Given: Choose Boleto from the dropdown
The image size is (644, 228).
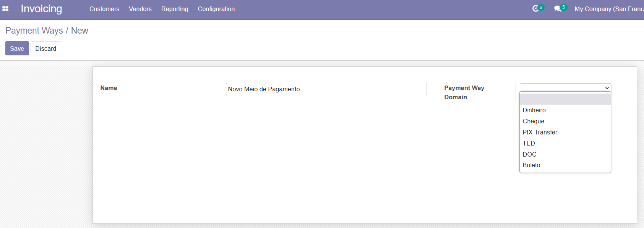Looking at the screenshot, I should (x=565, y=165).
